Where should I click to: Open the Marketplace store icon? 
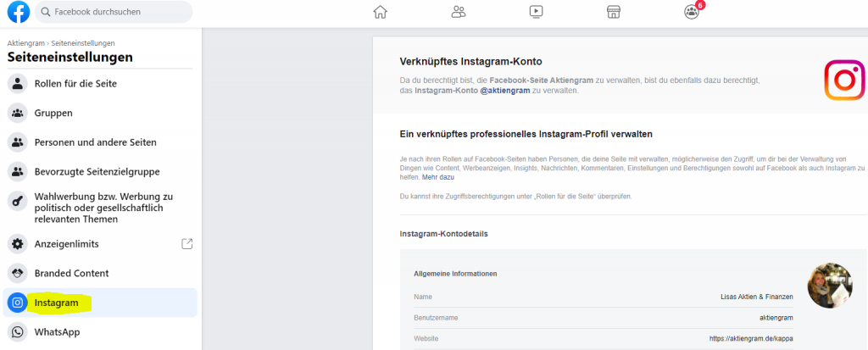coord(614,12)
